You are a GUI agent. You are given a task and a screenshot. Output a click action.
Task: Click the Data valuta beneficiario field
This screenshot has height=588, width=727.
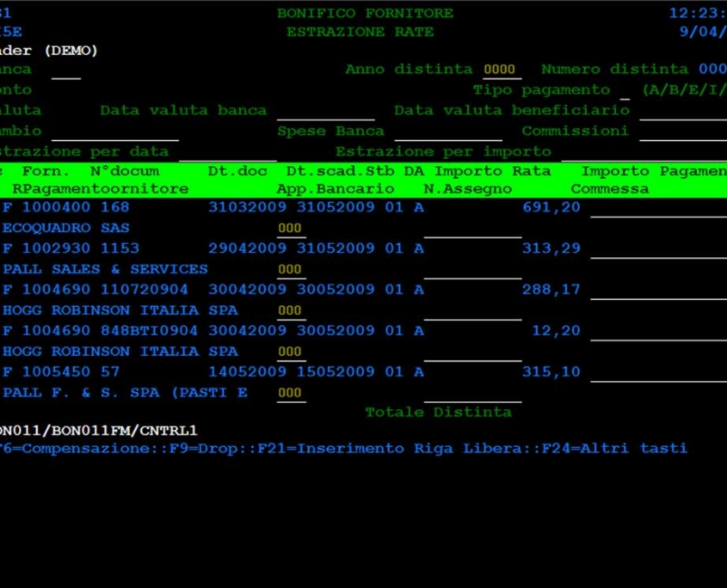tap(683, 111)
